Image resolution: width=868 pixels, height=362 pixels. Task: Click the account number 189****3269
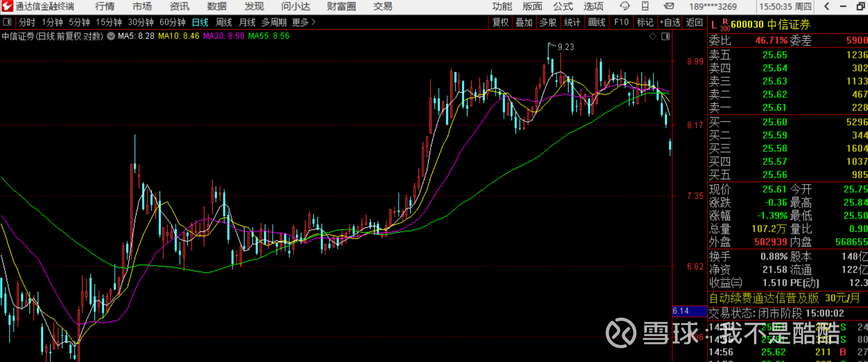pos(713,6)
